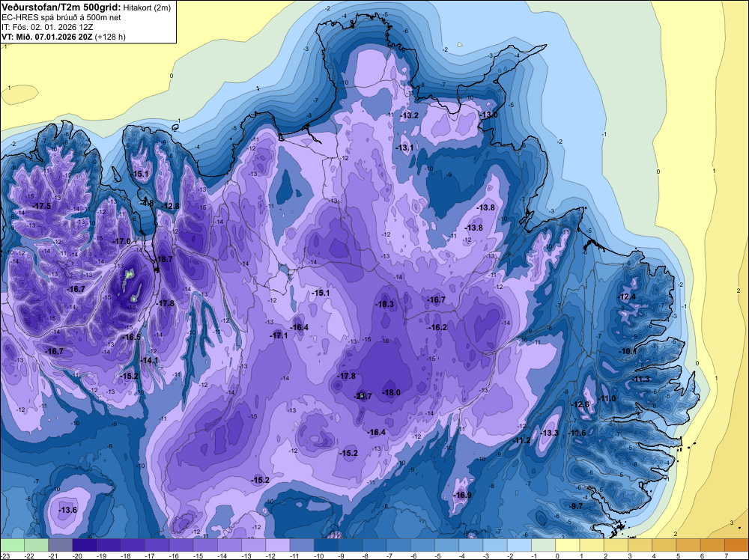Click the -11.3 temperature label

(641, 379)
